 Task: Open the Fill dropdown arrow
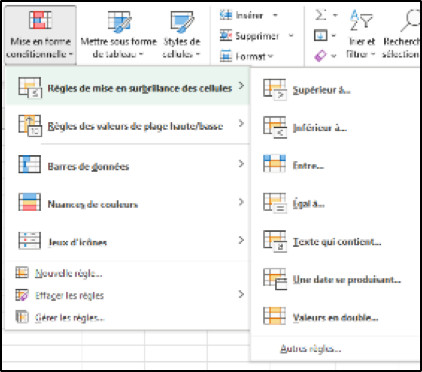[x=334, y=36]
